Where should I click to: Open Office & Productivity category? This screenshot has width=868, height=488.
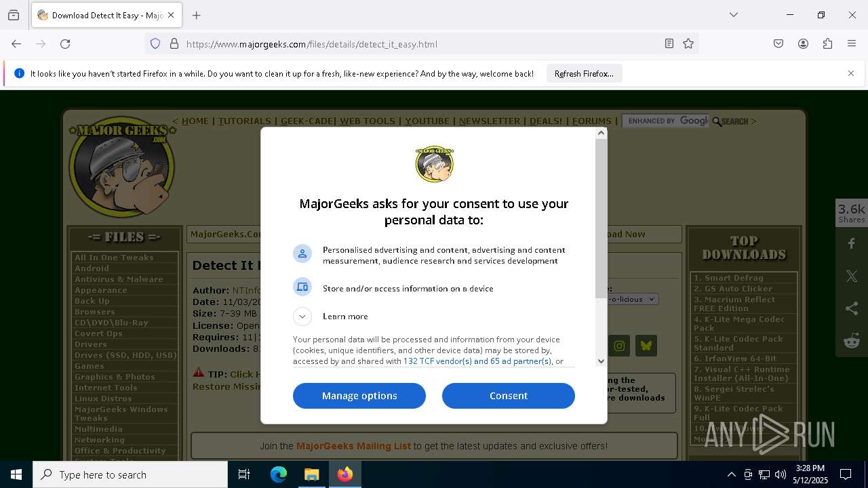tap(120, 451)
